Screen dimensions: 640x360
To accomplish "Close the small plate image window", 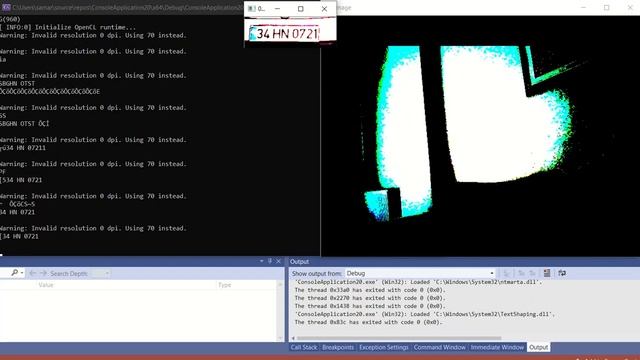I will point(324,9).
